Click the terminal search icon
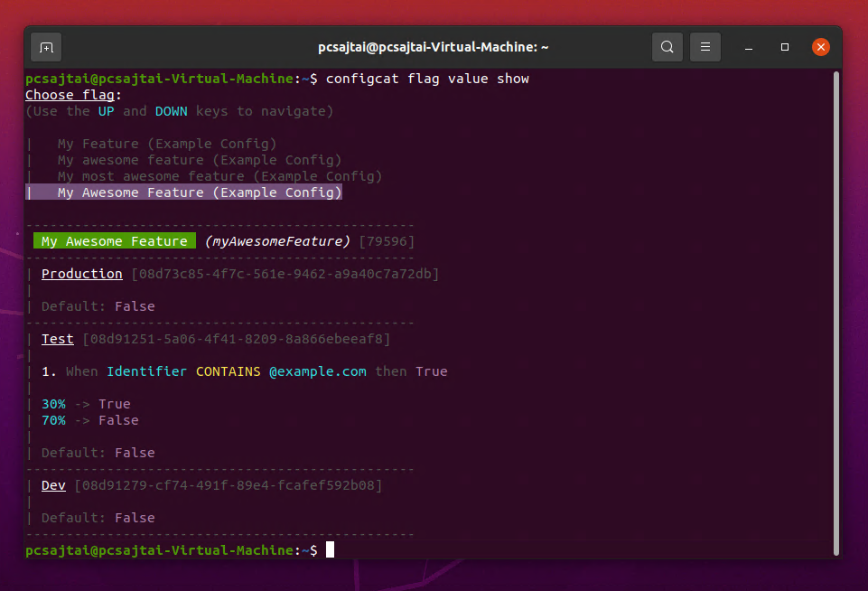This screenshot has width=868, height=591. [667, 46]
